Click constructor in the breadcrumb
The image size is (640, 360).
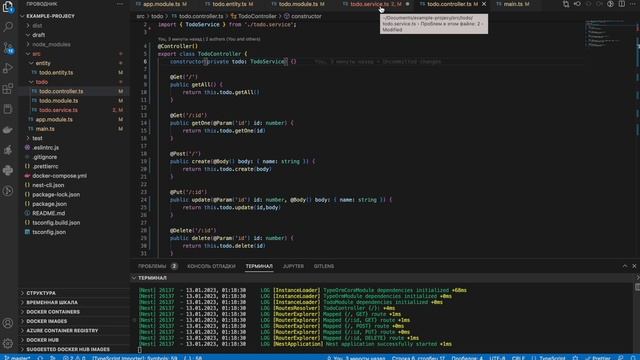(x=306, y=16)
